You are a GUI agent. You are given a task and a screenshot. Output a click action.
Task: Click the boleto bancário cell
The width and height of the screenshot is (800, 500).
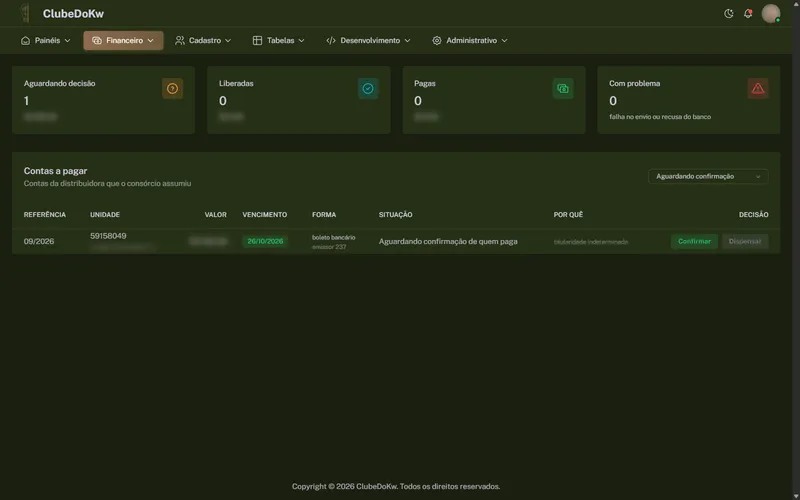(334, 238)
